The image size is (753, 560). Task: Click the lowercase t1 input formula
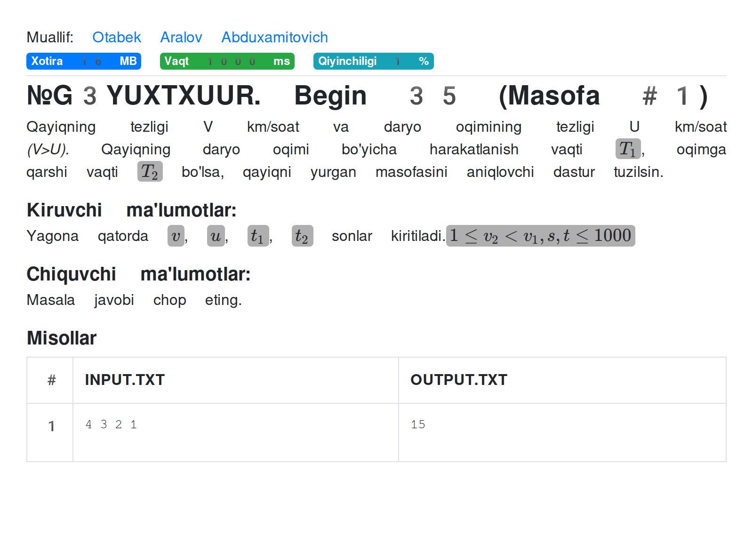coord(257,236)
